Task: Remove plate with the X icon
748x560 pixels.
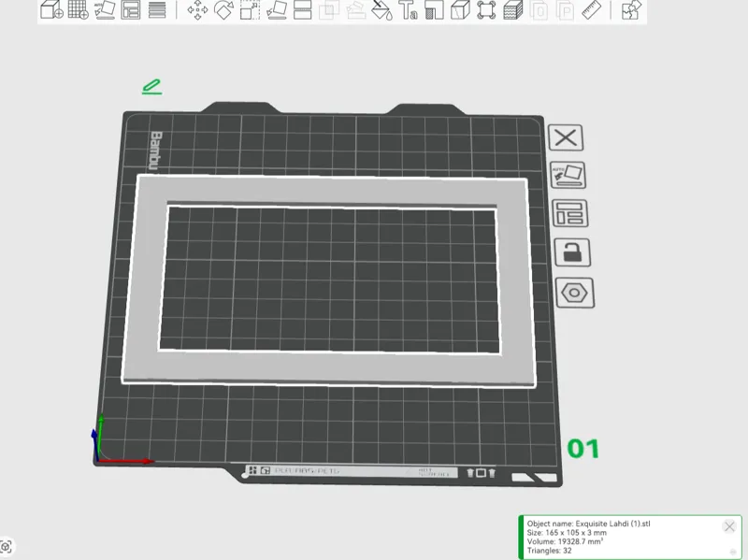Action: pos(566,137)
